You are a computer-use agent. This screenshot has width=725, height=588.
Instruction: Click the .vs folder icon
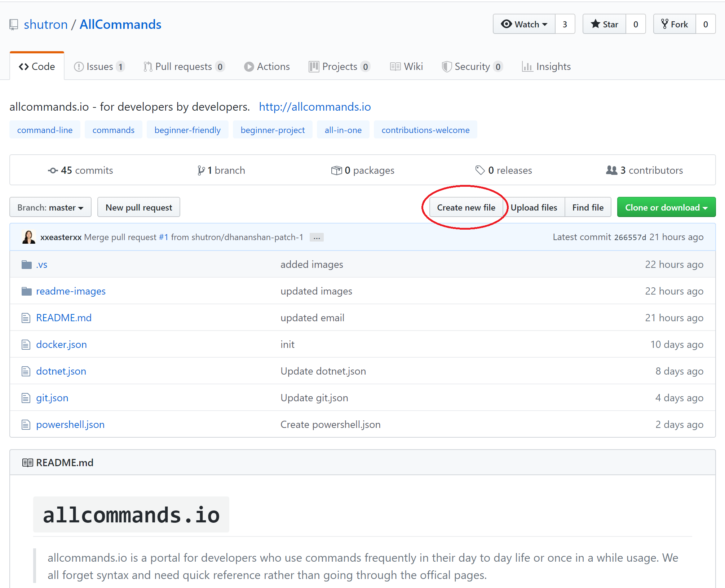tap(27, 265)
